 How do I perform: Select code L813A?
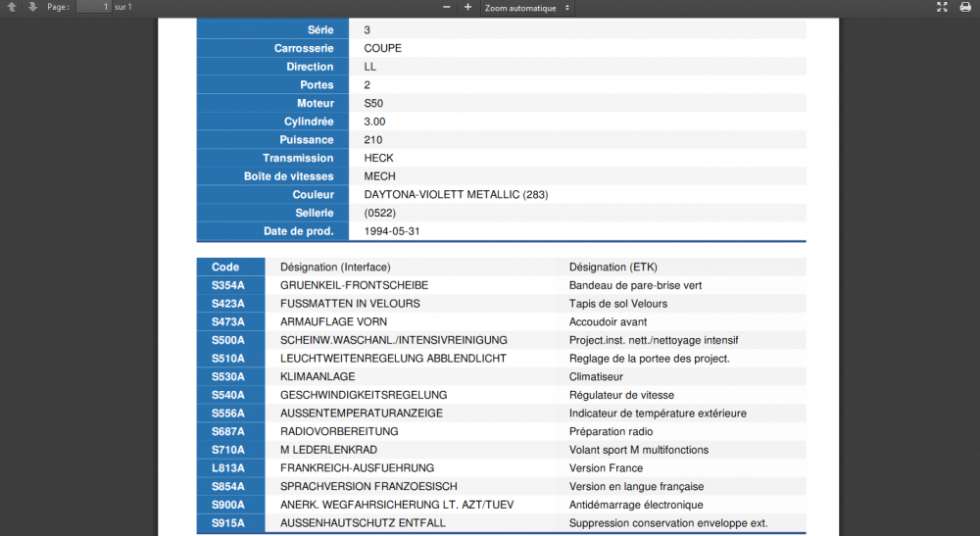coord(227,468)
